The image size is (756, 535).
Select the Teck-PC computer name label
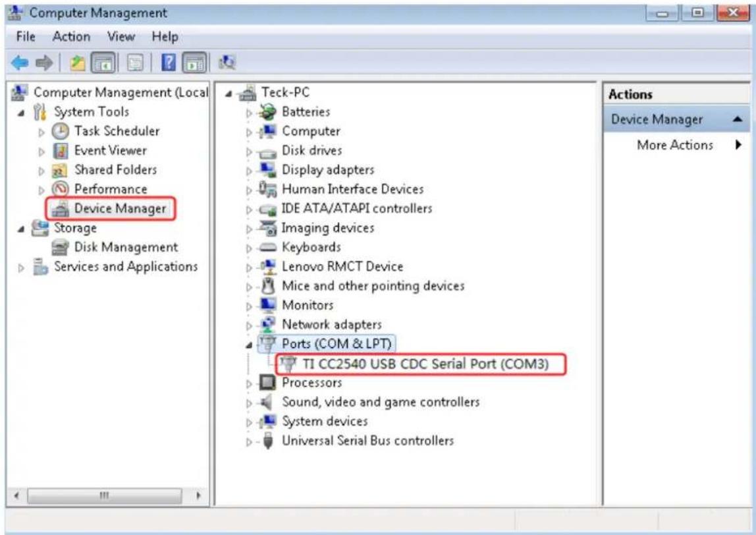point(285,92)
